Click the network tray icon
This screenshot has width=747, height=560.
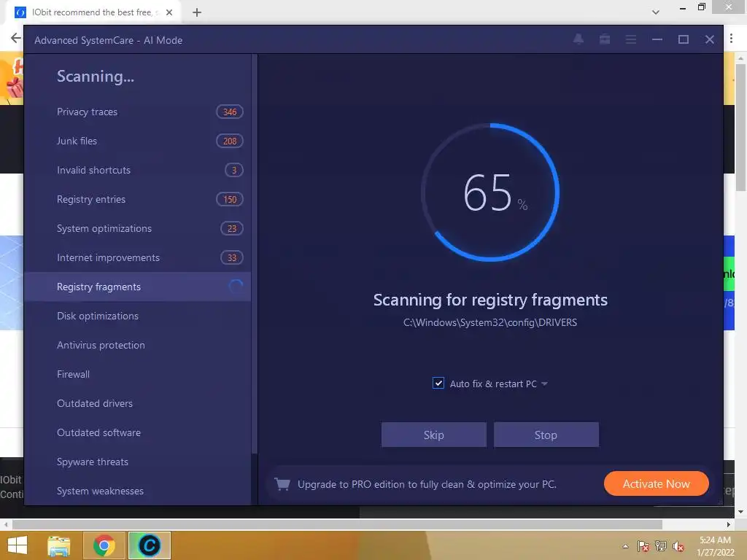[661, 546]
